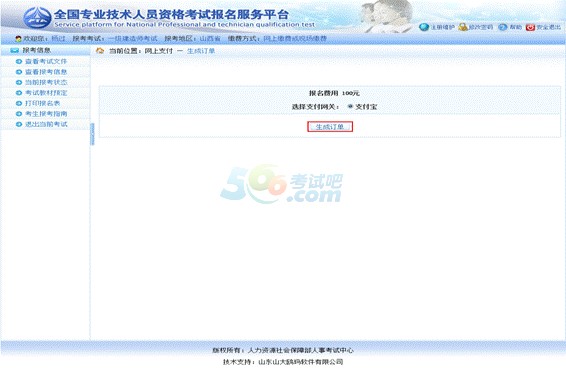Screen dimensions: 566x370
Task: Open 考试教材预定 in the sidebar
Action: (x=46, y=93)
